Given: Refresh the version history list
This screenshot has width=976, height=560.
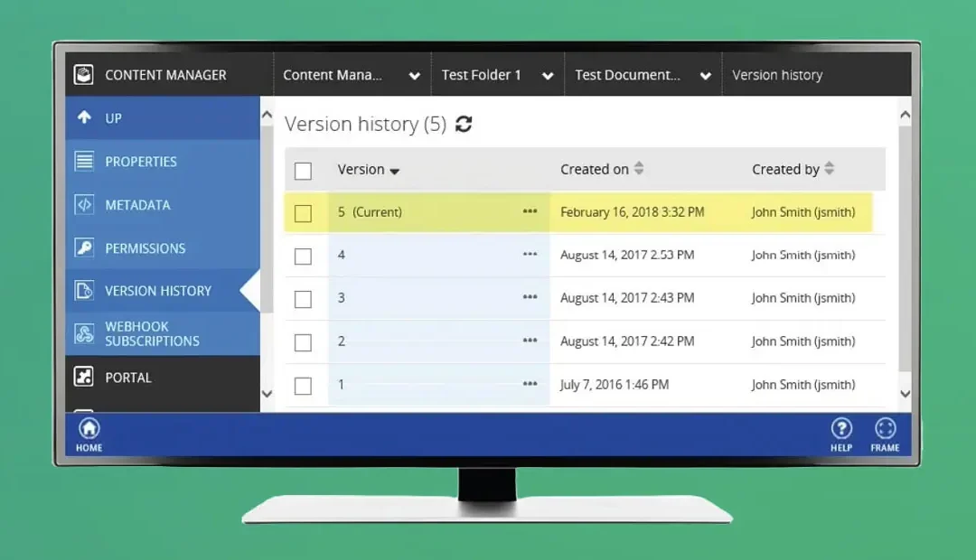Looking at the screenshot, I should pyautogui.click(x=464, y=125).
